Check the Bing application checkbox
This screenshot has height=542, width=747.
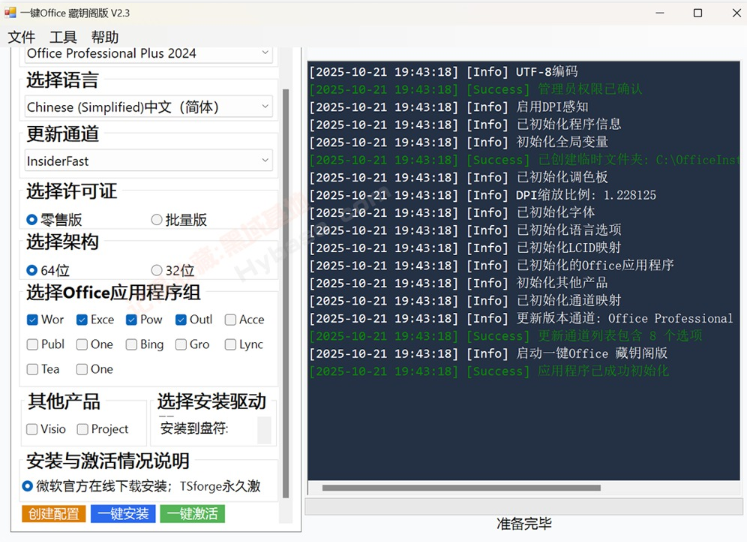(131, 344)
